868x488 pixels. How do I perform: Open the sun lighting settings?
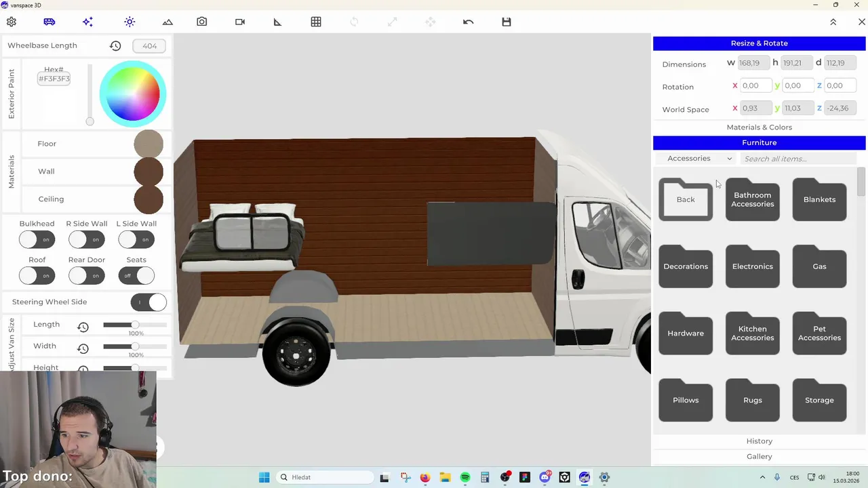tap(130, 22)
